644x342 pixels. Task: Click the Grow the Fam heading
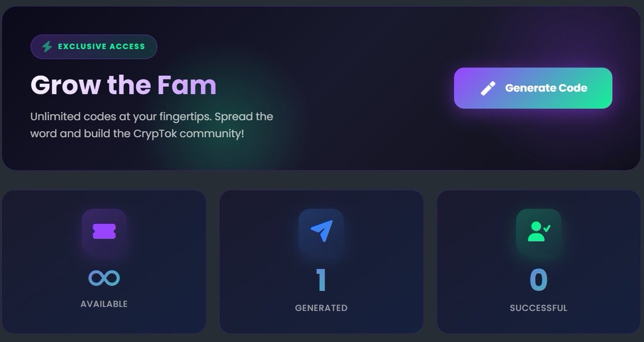coord(123,85)
